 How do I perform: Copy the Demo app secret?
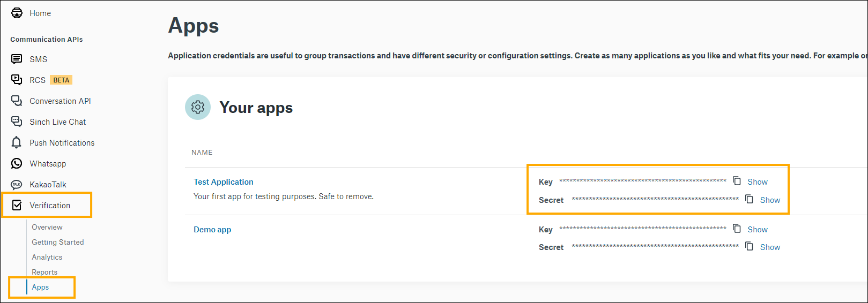[749, 246]
